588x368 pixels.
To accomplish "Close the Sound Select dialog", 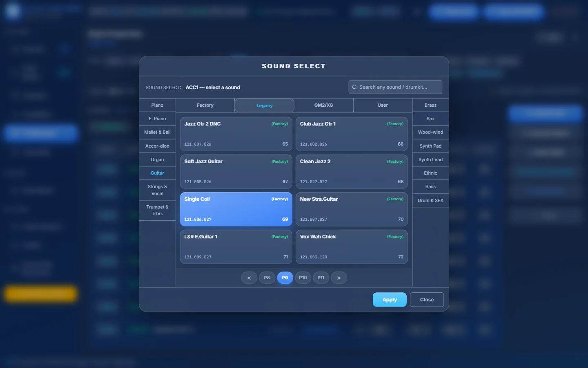I will pos(427,300).
